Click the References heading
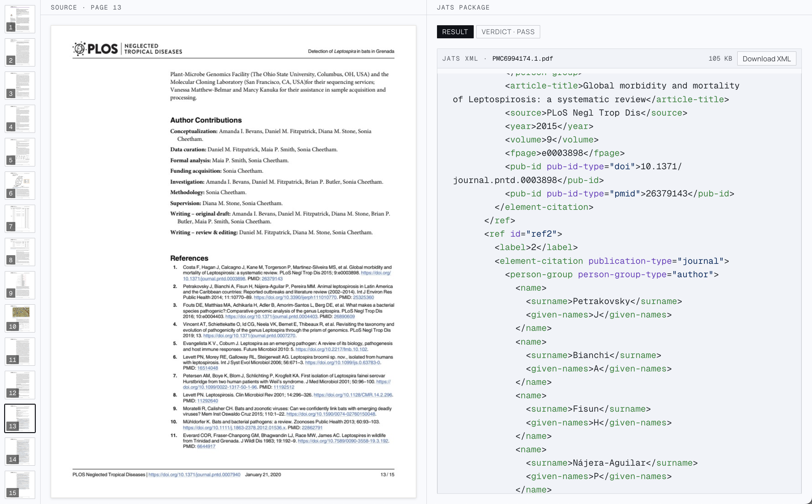 [x=189, y=258]
